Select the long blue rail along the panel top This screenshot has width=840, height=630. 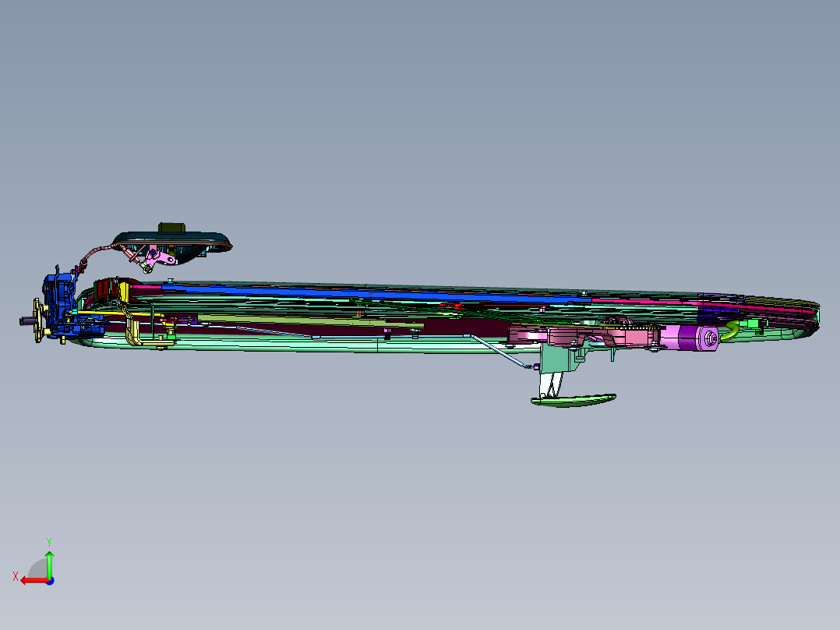tap(375, 294)
